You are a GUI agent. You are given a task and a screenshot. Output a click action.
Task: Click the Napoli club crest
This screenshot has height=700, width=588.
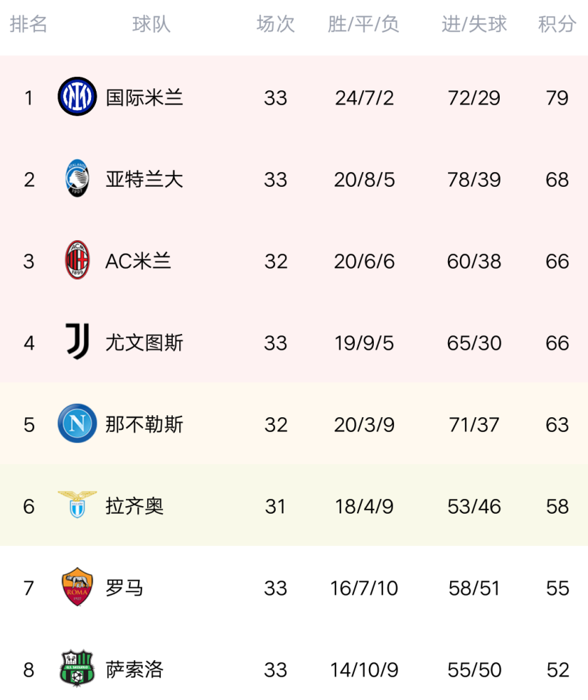(77, 424)
